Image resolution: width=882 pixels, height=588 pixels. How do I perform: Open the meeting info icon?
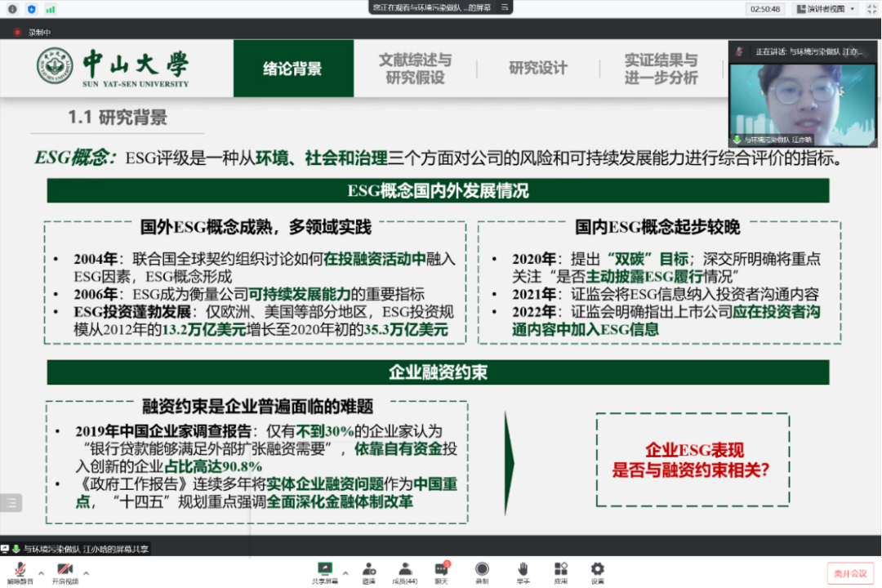(x=12, y=9)
